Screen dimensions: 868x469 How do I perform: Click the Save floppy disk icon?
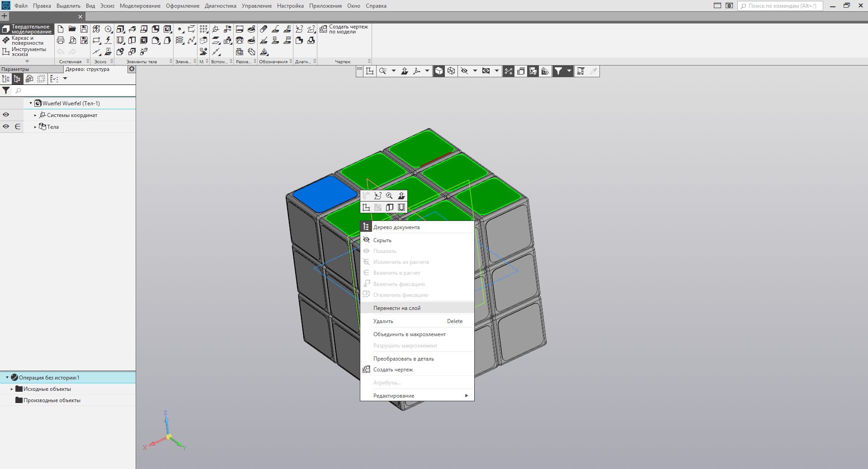tap(84, 29)
